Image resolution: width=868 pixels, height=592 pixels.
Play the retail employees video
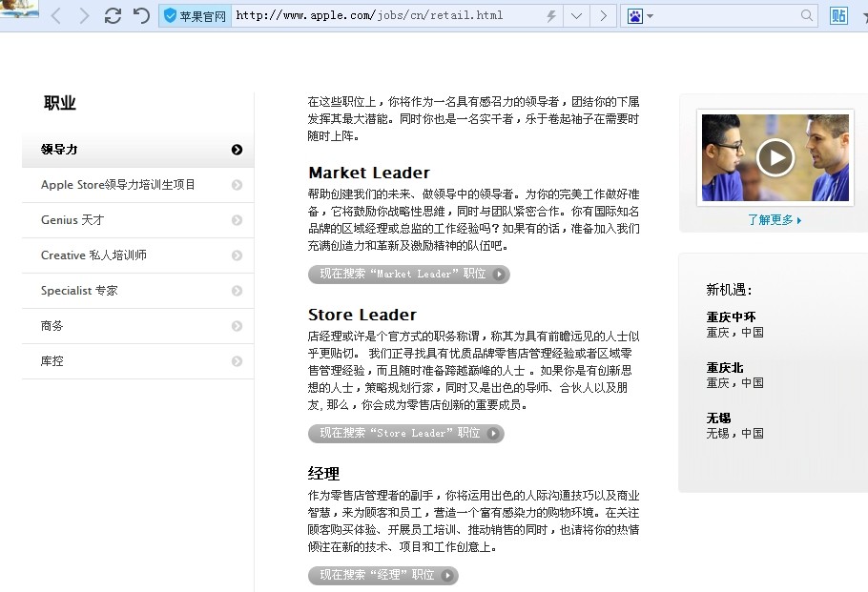[775, 157]
